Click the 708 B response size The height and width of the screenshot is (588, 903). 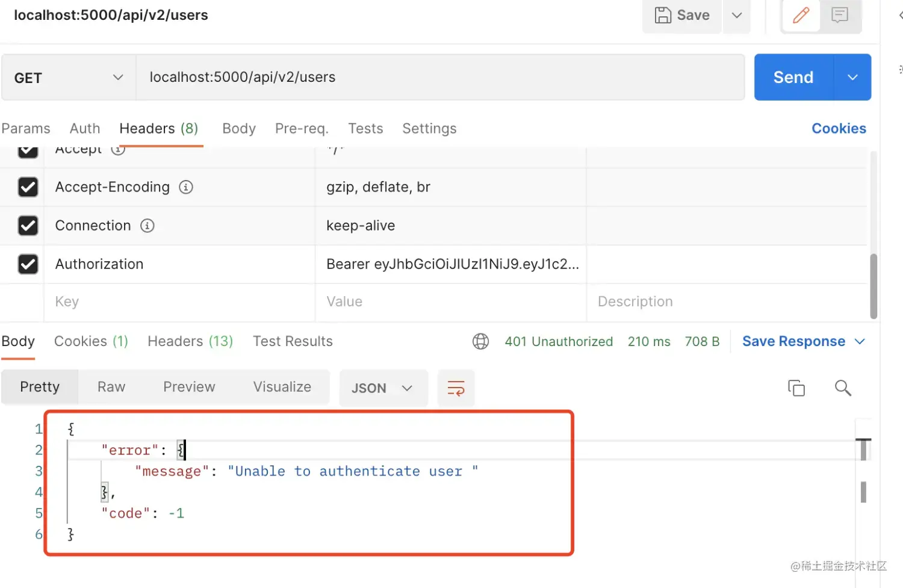coord(702,342)
